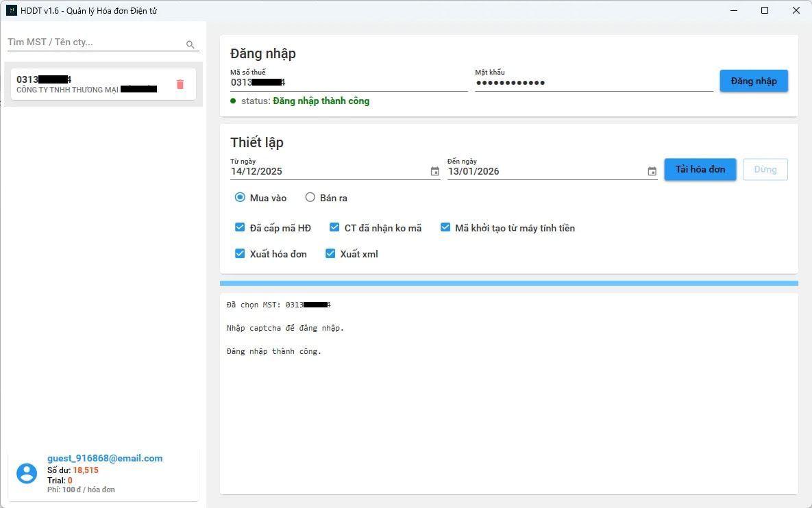Uncheck the Xuất xml option
This screenshot has width=812, height=508.
click(x=330, y=253)
